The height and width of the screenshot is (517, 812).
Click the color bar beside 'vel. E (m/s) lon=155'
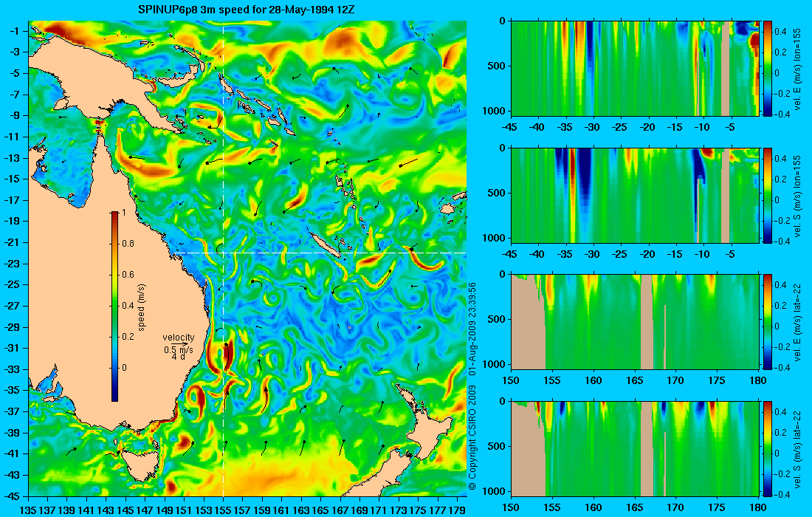768,69
